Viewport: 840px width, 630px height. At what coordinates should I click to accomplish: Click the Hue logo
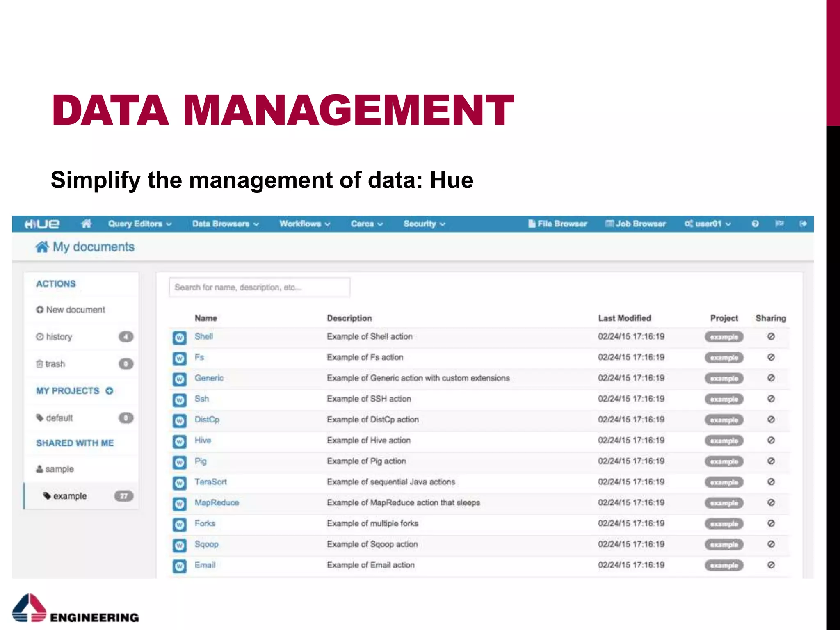coord(42,224)
